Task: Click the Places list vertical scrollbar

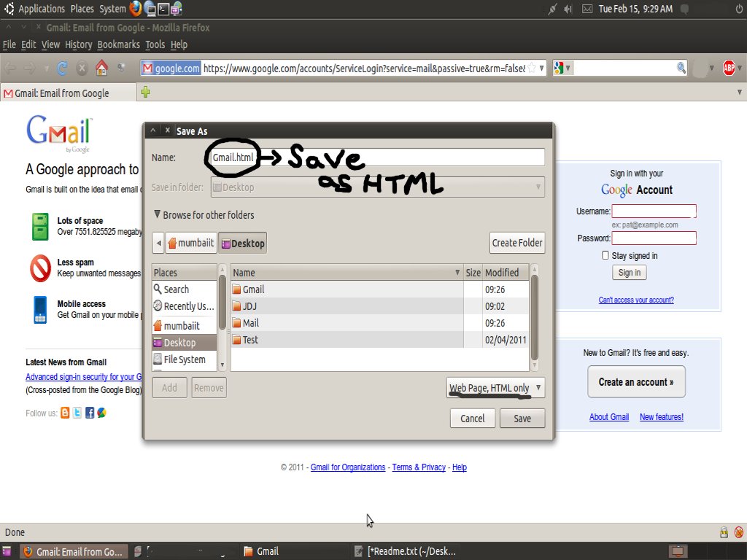Action: tap(222, 302)
